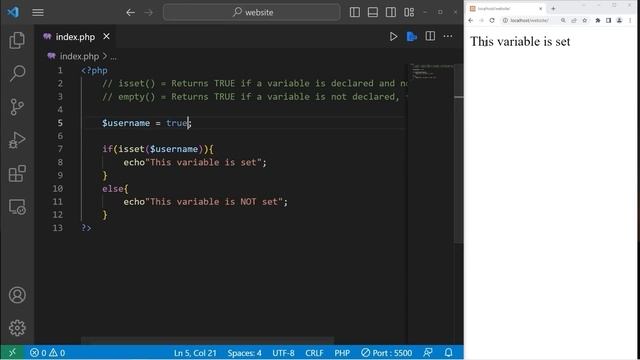640x360 pixels.
Task: Open notifications bell in status bar
Action: coord(448,353)
